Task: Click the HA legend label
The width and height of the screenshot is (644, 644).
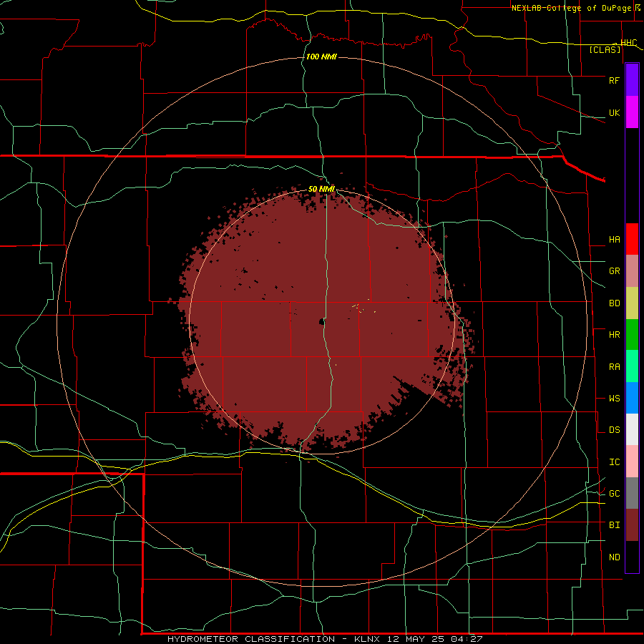Action: click(614, 240)
